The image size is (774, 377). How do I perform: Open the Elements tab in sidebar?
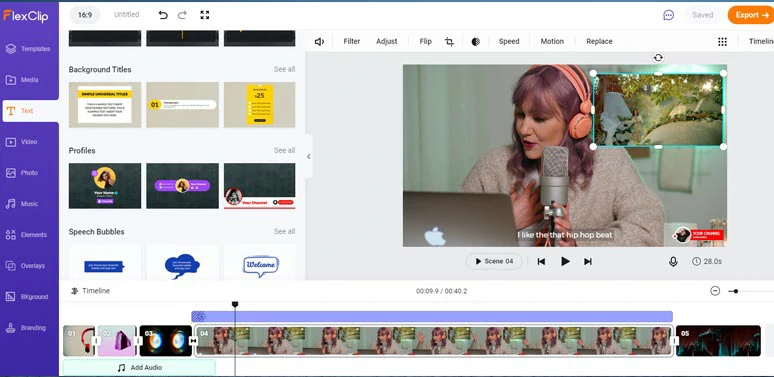pos(29,235)
